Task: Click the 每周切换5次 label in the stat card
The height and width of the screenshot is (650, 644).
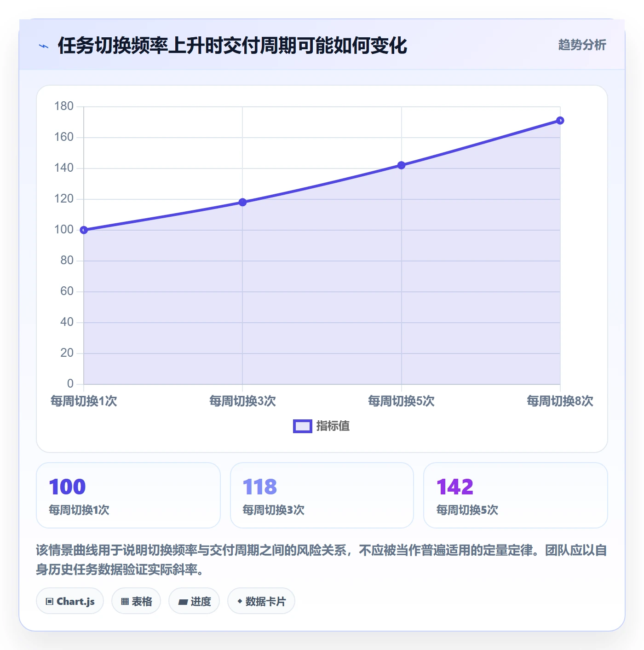Action: pyautogui.click(x=467, y=510)
